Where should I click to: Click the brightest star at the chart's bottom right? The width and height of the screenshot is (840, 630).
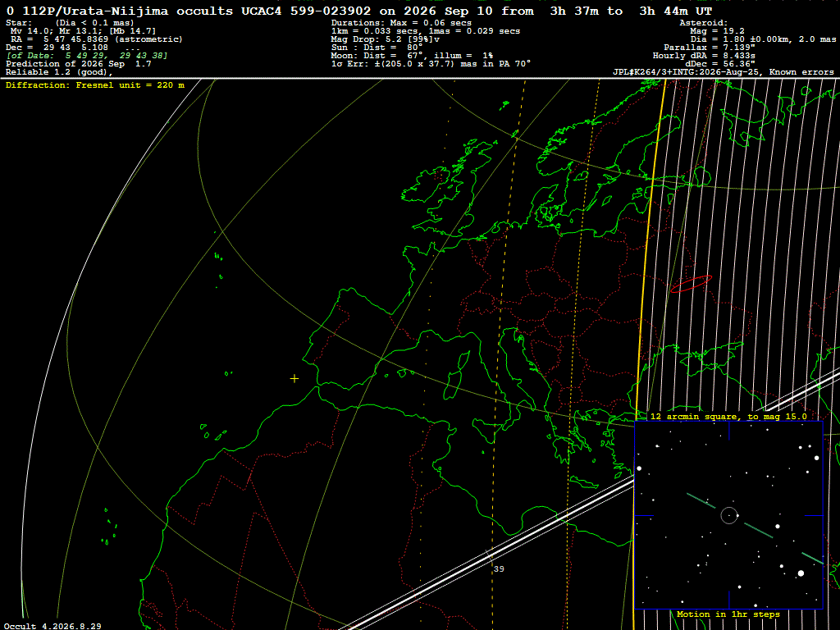pyautogui.click(x=801, y=573)
